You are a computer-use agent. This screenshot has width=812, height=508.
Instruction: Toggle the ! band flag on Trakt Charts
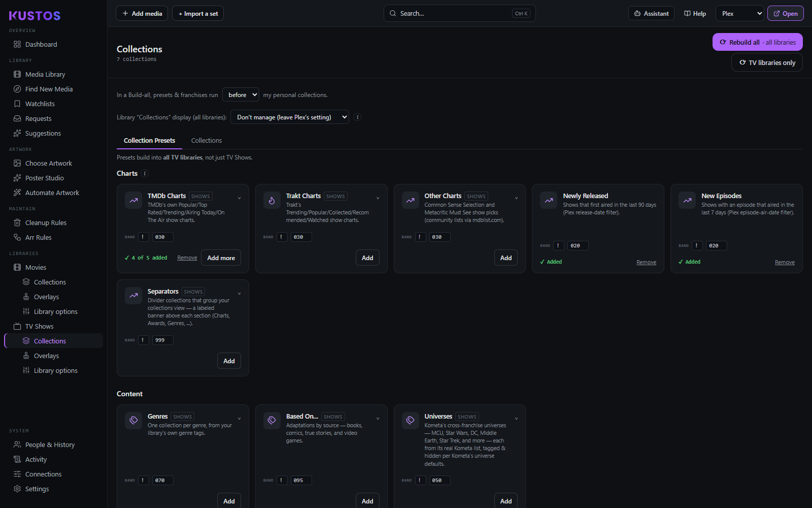pyautogui.click(x=282, y=237)
